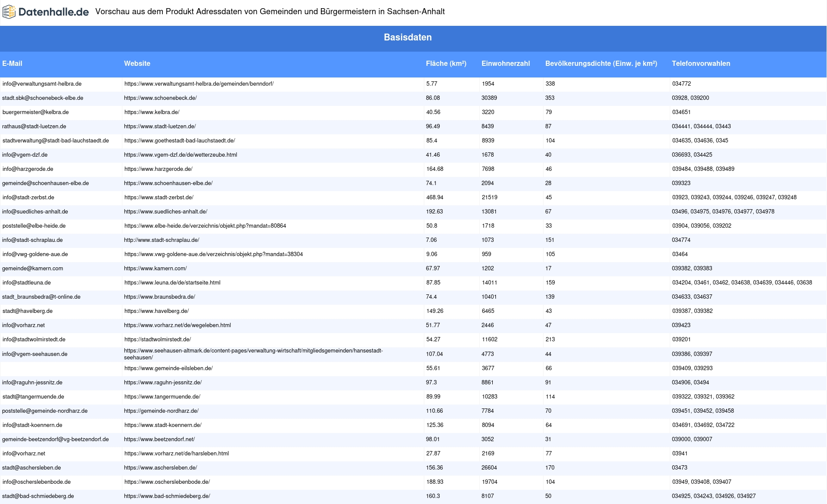Open the beetzendorf.net website link
The height and width of the screenshot is (504, 827).
[159, 439]
